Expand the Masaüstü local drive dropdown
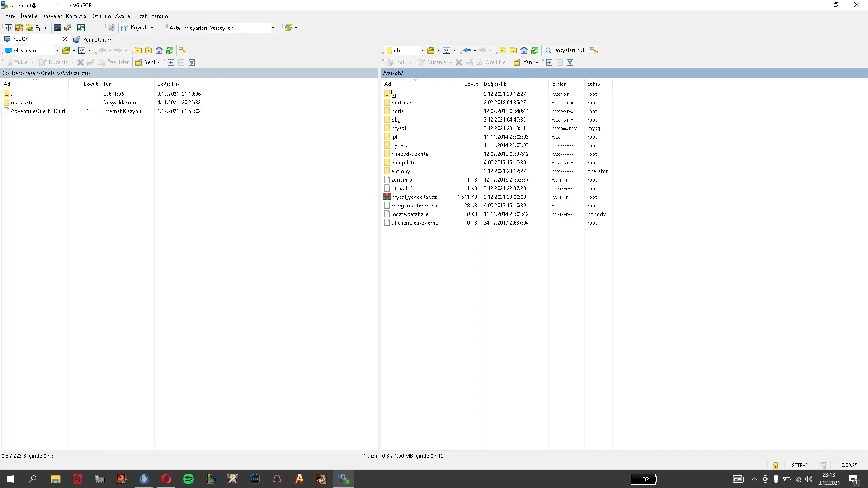This screenshot has width=868, height=488. [x=57, y=50]
